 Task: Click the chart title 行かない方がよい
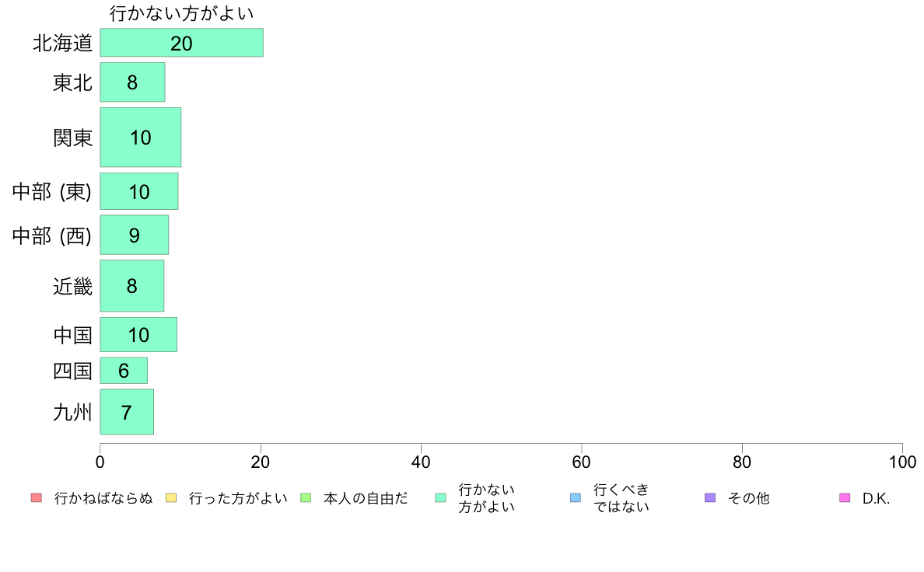(x=181, y=13)
